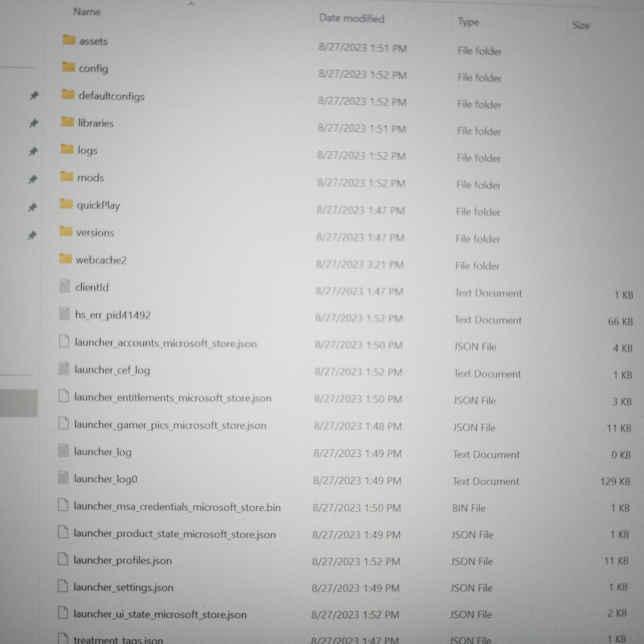Sort list by Size column header
The width and height of the screenshot is (644, 644).
[x=581, y=25]
